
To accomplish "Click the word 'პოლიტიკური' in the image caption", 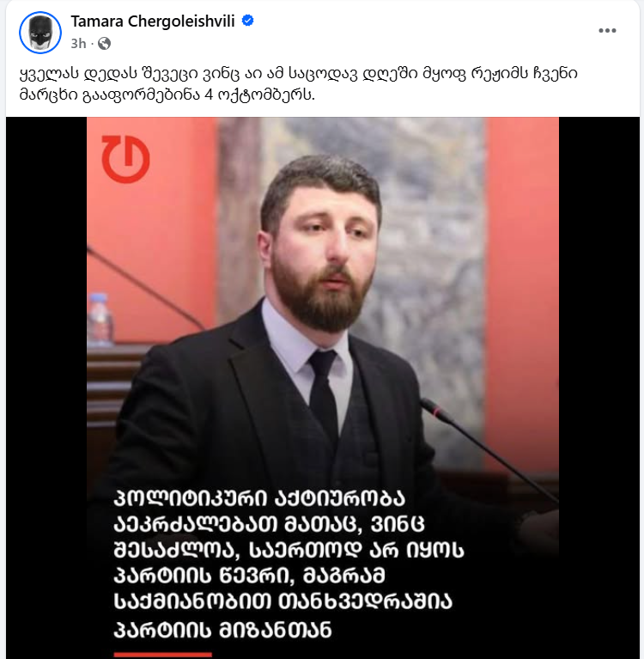I will pos(191,499).
